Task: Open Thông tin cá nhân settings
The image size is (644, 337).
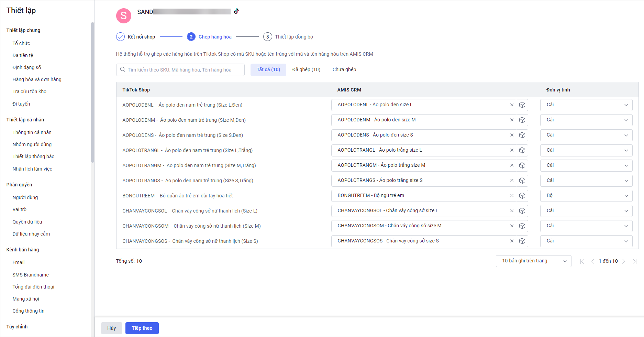Action: click(32, 132)
